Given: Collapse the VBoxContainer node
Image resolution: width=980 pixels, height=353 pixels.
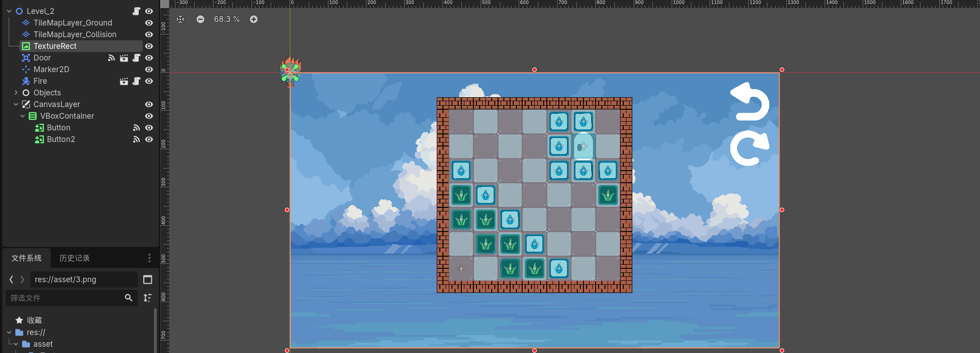Looking at the screenshot, I should [22, 116].
